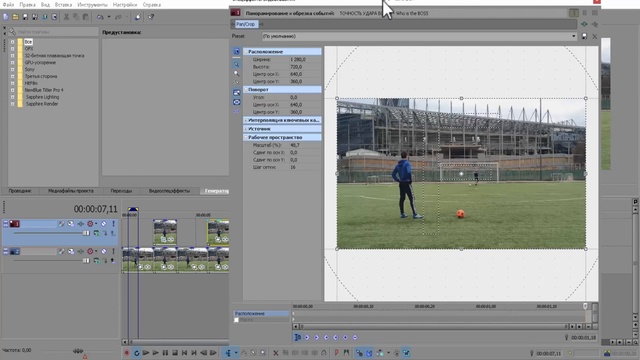Click the green plug-in chain icon in Pan/Crop
This screenshot has height=360, width=640.
[x=584, y=24]
